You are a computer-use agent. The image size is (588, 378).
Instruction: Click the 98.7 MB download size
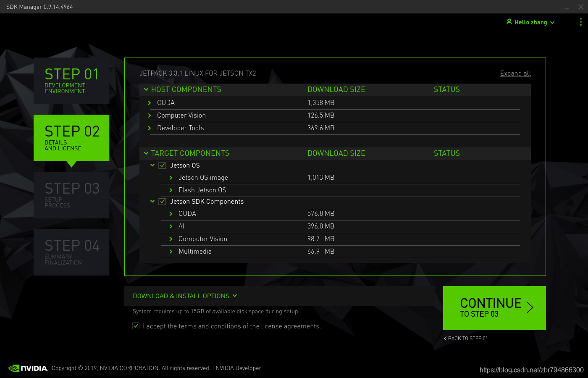coord(321,239)
